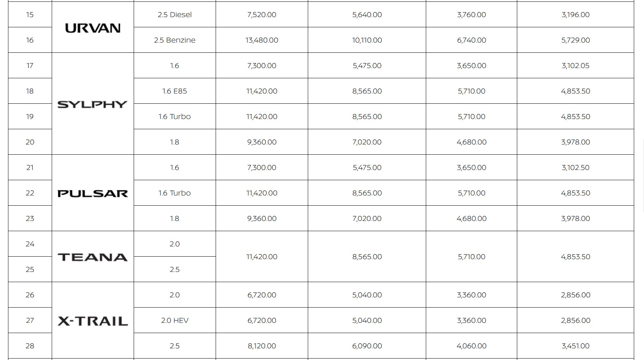Click the 5,729.00 price cell

click(x=575, y=40)
